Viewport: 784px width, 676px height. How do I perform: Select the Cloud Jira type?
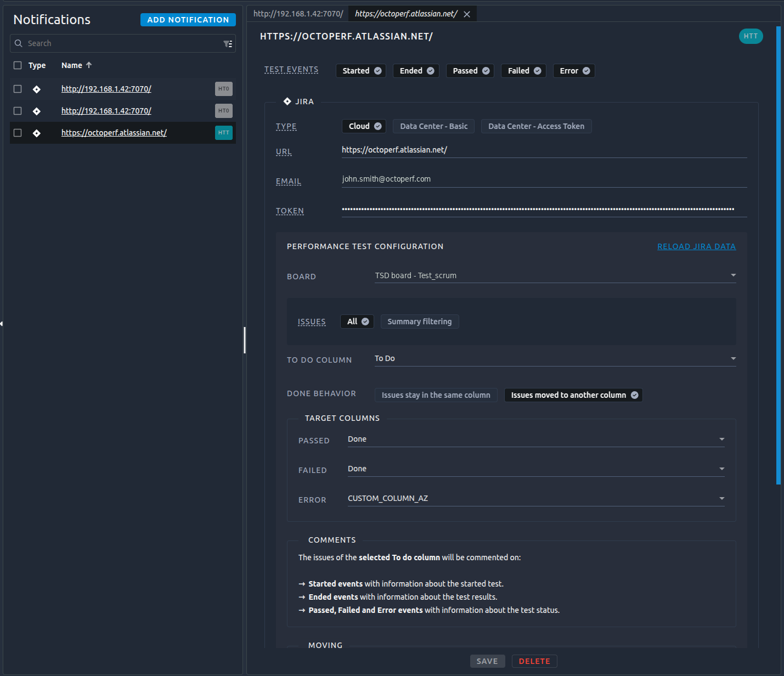(364, 126)
